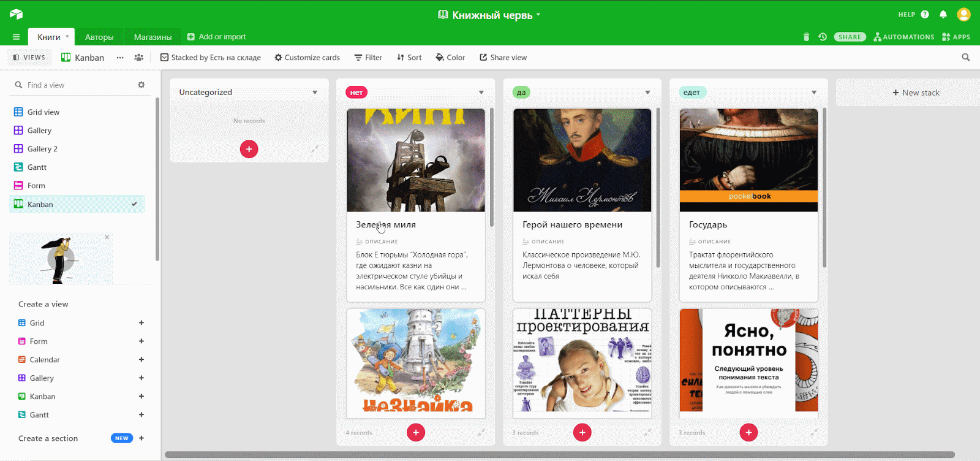The height and width of the screenshot is (461, 980).
Task: Add a new Gallery view plus
Action: [141, 378]
